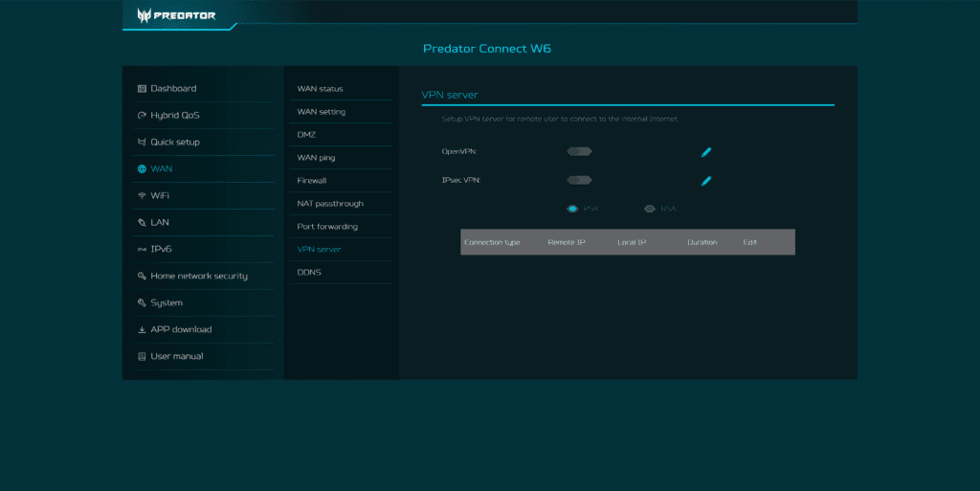This screenshot has width=980, height=491.
Task: Edit OpenVPN settings with pencil icon
Action: click(706, 151)
